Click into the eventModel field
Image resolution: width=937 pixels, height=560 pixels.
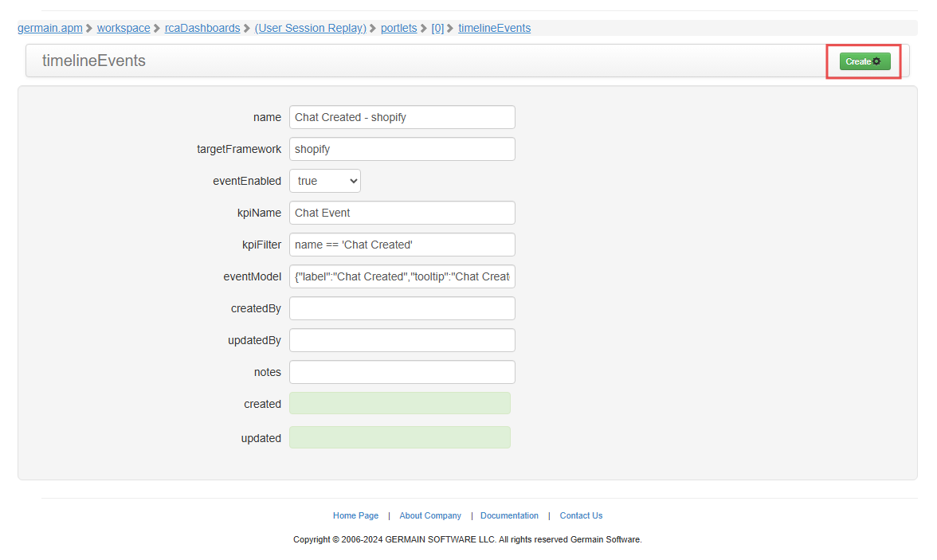(402, 276)
